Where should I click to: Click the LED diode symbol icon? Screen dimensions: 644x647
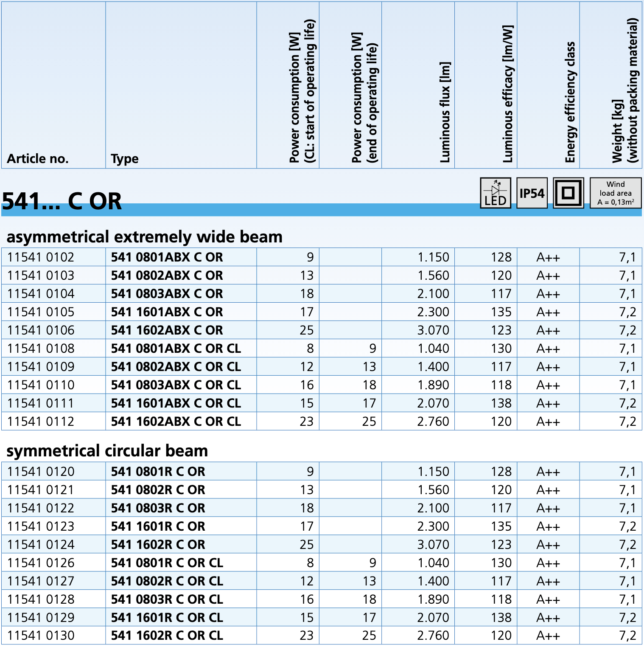[x=495, y=193]
